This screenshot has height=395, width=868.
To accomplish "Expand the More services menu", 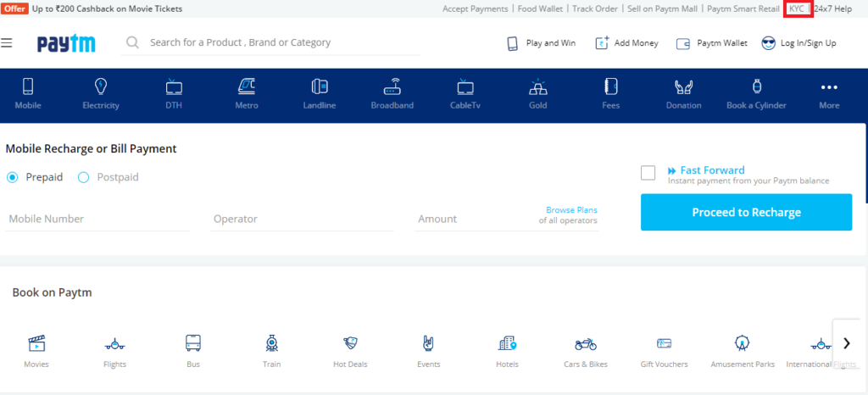I will (829, 93).
